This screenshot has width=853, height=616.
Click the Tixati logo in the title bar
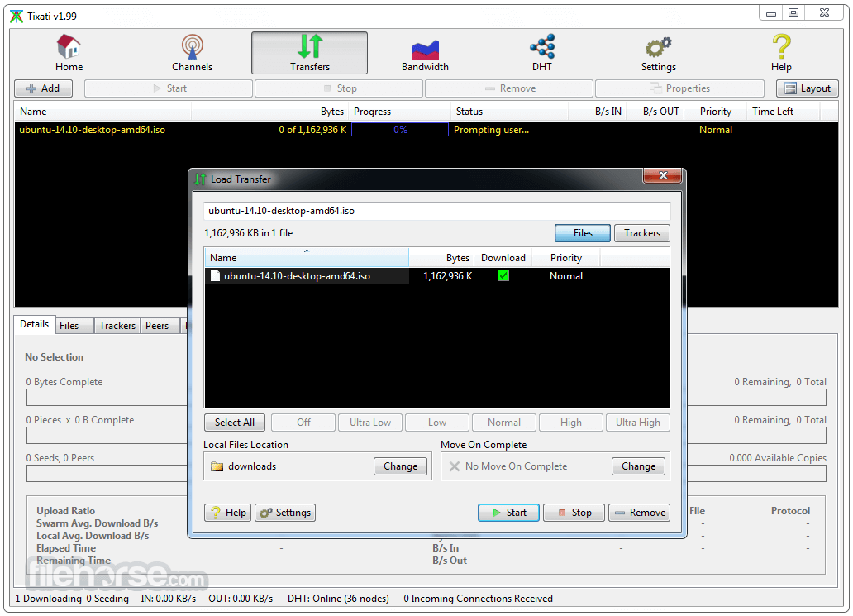17,17
